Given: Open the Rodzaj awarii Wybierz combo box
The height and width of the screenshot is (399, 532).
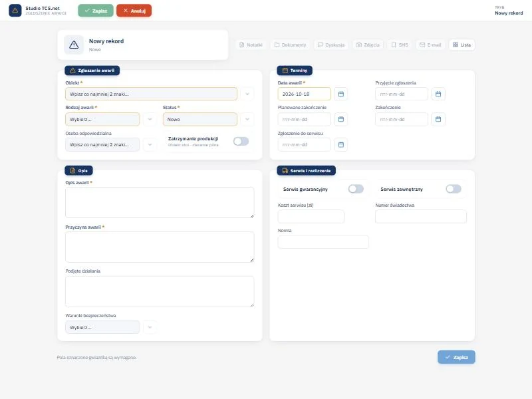Looking at the screenshot, I should tap(102, 119).
